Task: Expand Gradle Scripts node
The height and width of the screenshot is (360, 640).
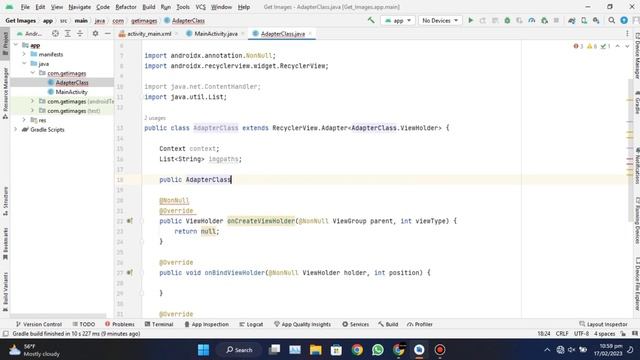Action: coord(16,129)
